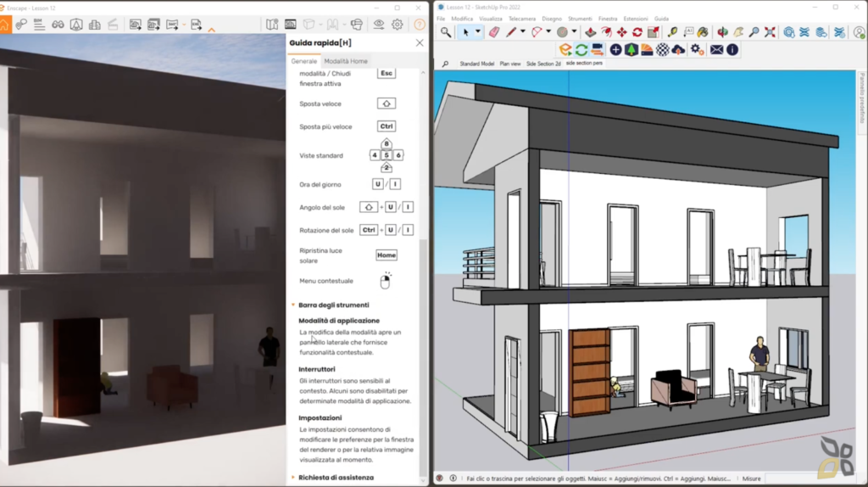Open view management binoculars icon in Enscape
This screenshot has width=868, height=487.
pyautogui.click(x=58, y=25)
